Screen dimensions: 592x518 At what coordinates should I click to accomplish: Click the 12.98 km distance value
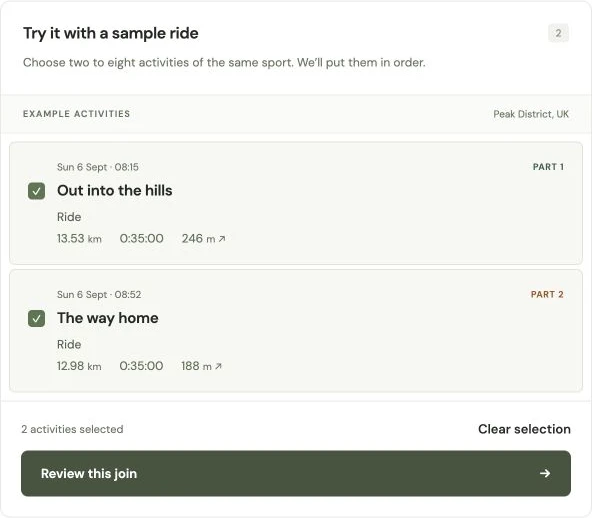79,366
